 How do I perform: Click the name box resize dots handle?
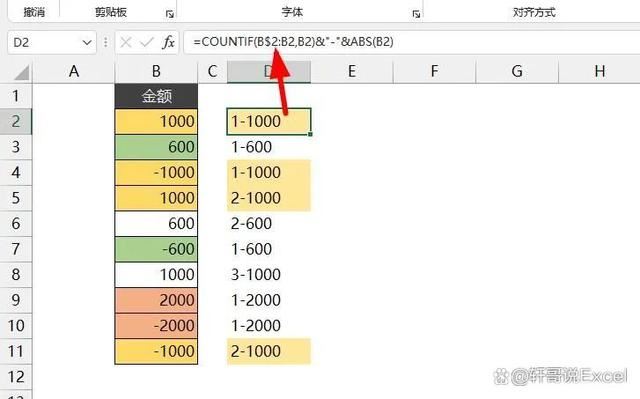pos(106,42)
